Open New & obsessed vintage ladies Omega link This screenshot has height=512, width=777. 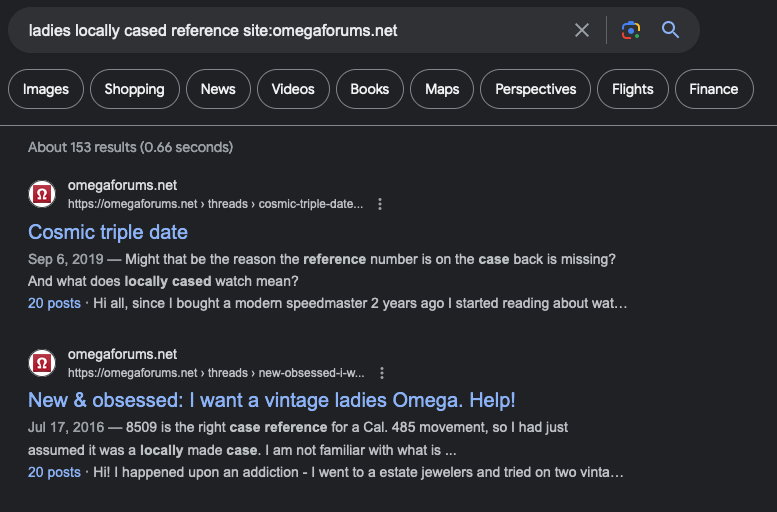271,401
